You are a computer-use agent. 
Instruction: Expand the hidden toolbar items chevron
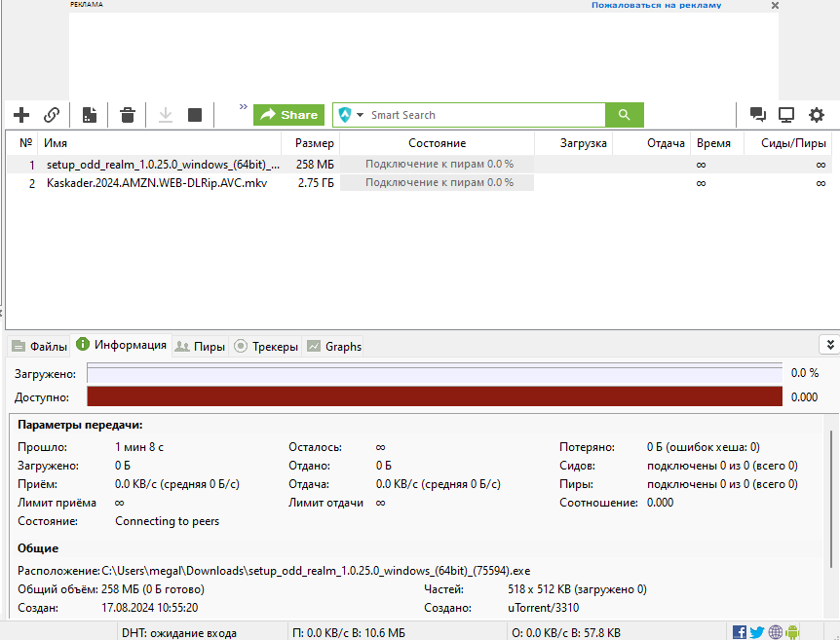(x=244, y=106)
